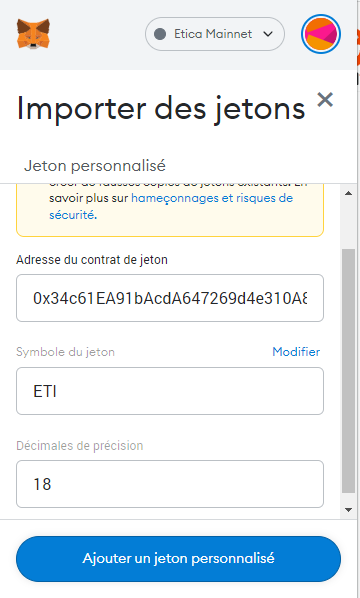Close the Importer des jetons dialog

pos(325,100)
